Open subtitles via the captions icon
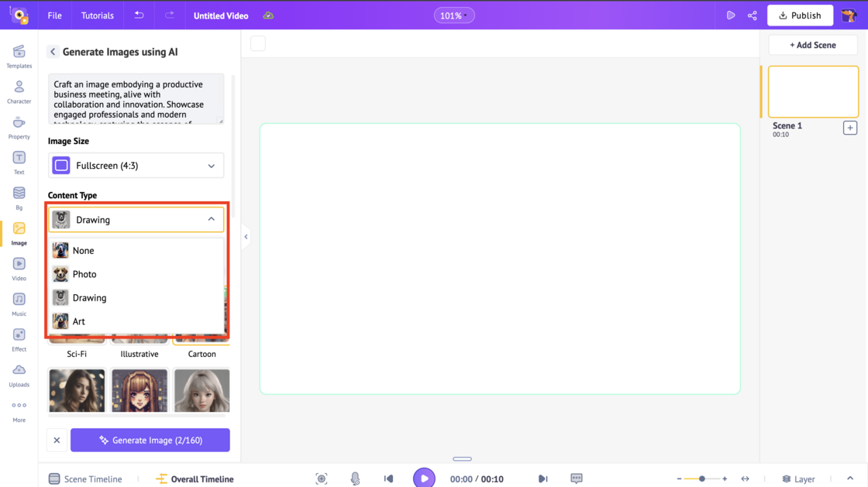868x487 pixels. (576, 478)
